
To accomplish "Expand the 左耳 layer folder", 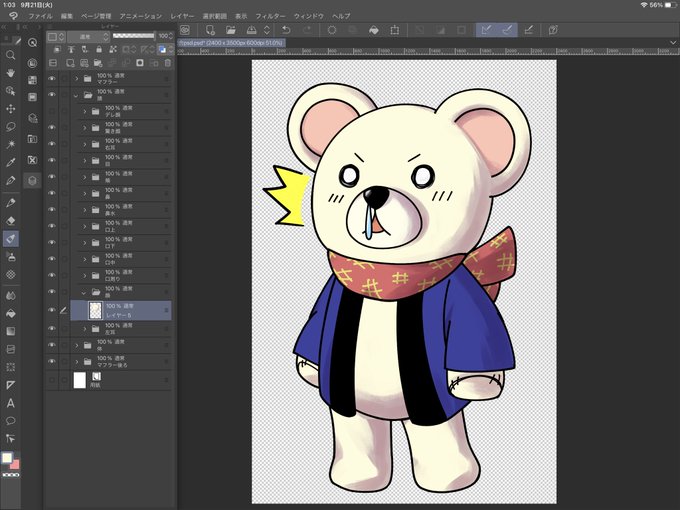I will pyautogui.click(x=85, y=329).
